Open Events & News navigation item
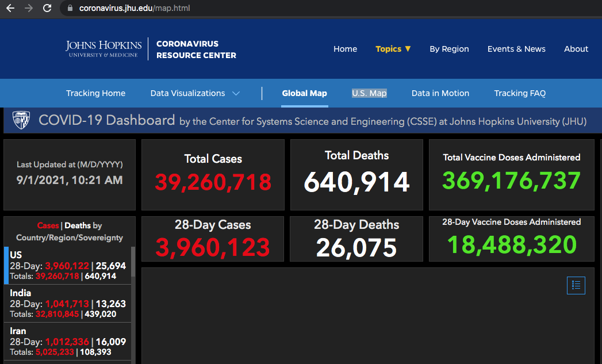602x364 pixels. [516, 49]
